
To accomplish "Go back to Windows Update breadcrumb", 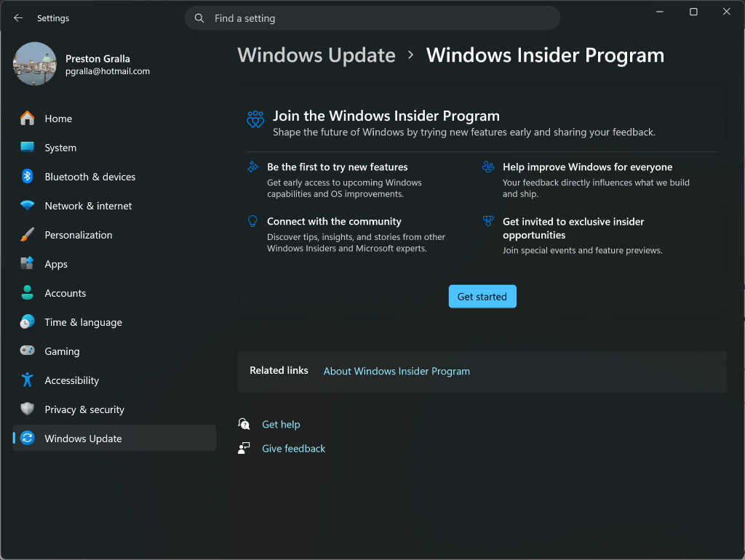I will (x=316, y=55).
